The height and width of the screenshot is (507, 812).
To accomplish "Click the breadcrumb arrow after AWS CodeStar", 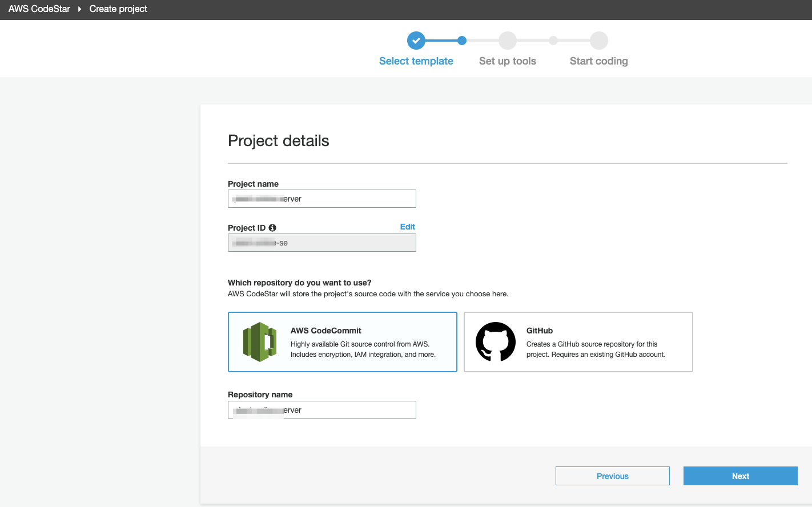I will click(80, 9).
